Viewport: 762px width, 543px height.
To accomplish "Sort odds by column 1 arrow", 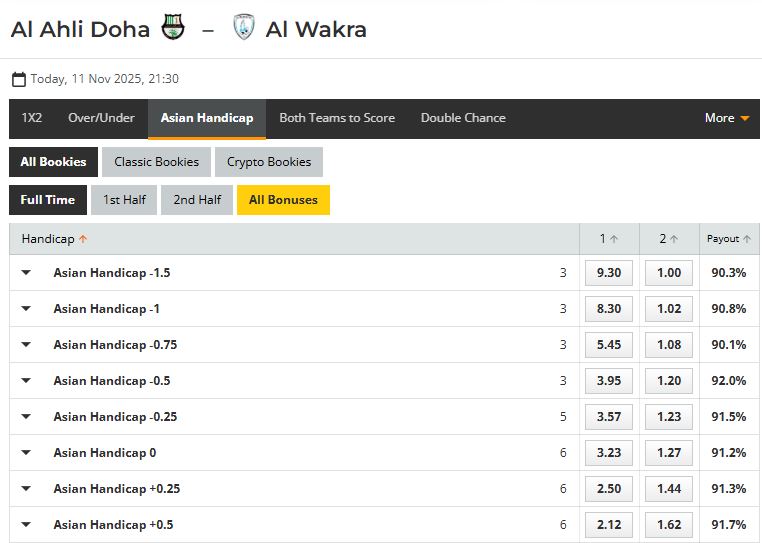I will pyautogui.click(x=614, y=239).
